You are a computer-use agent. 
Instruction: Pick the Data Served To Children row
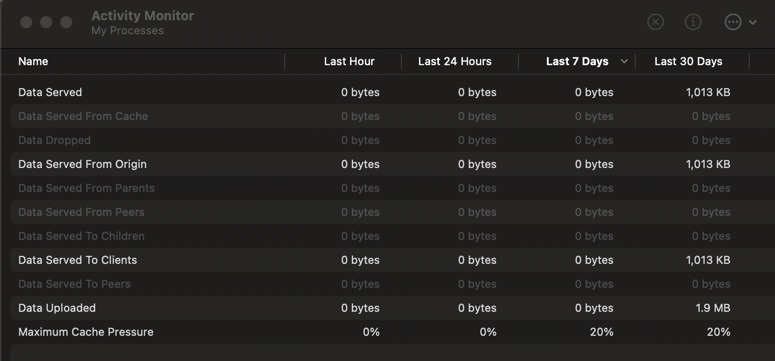click(388, 236)
